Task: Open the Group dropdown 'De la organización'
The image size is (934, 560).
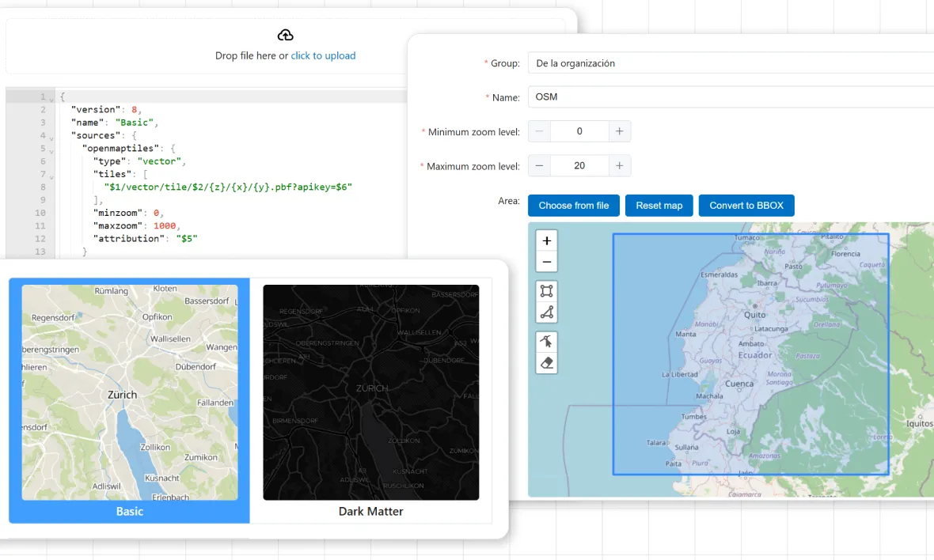Action: point(731,63)
